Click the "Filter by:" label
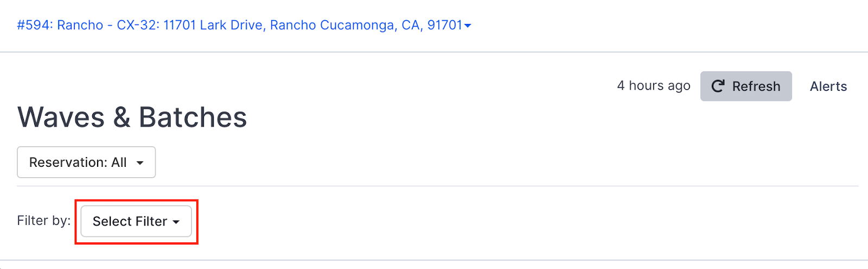The height and width of the screenshot is (269, 868). 43,221
